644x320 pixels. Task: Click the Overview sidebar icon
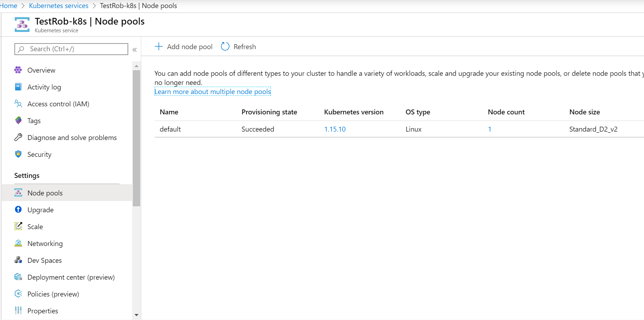click(18, 70)
